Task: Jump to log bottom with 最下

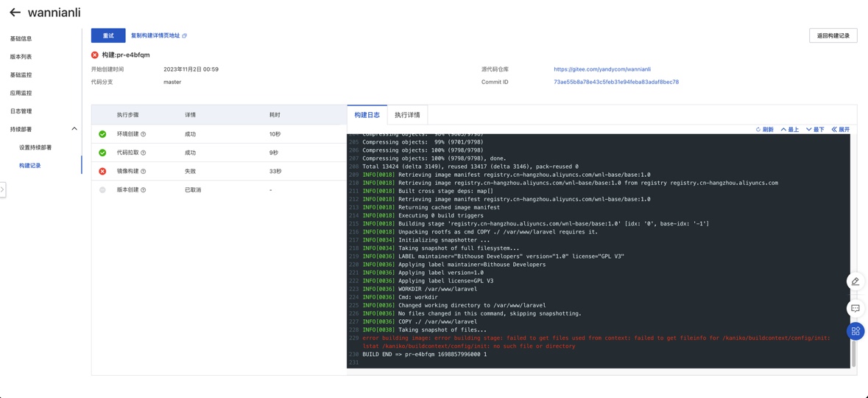Action: 816,129
